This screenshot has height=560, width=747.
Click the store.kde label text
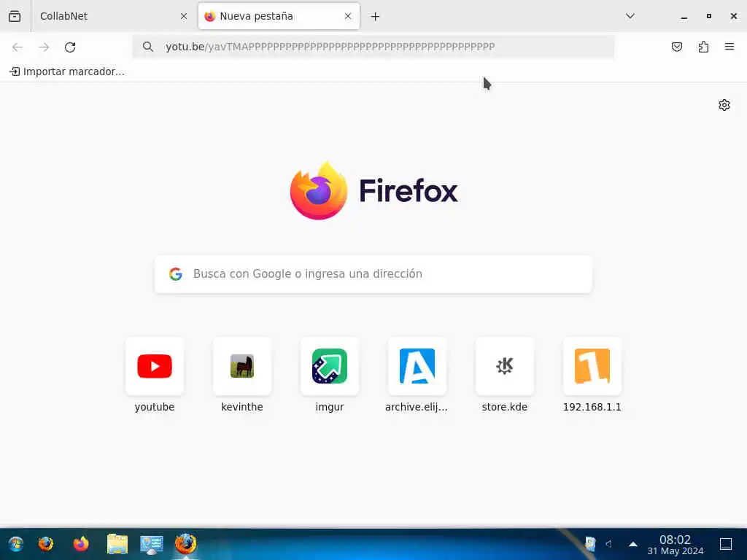click(x=505, y=407)
